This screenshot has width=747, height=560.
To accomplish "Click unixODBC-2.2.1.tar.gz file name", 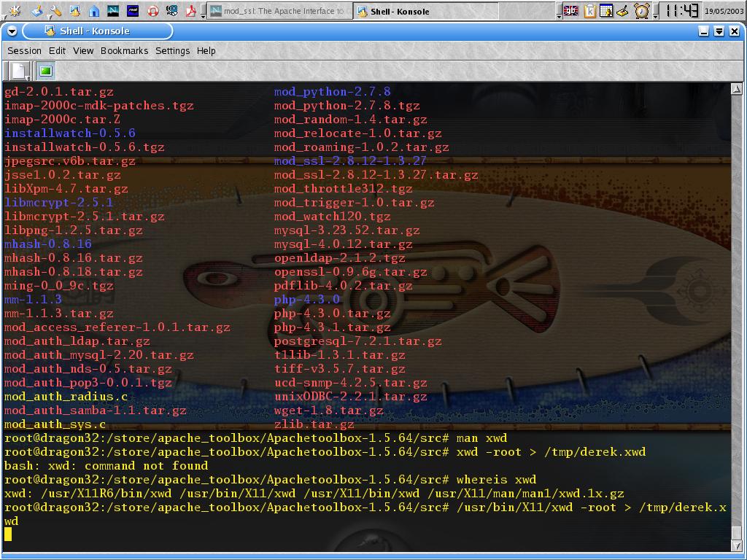I will tap(350, 397).
